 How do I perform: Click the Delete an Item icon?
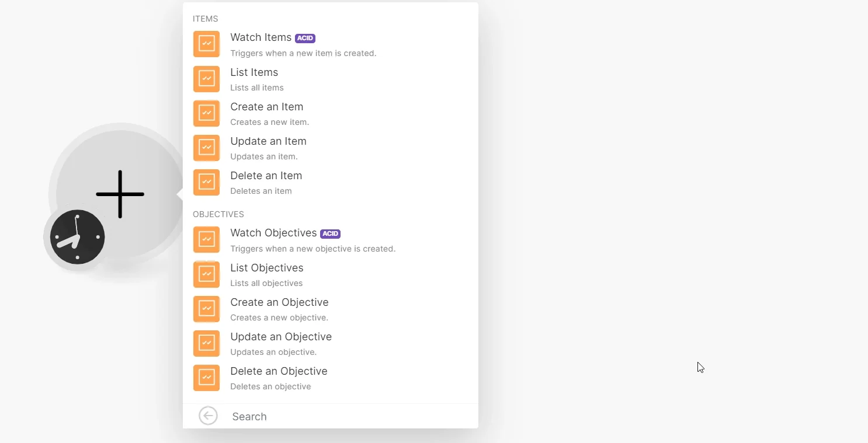click(x=207, y=183)
